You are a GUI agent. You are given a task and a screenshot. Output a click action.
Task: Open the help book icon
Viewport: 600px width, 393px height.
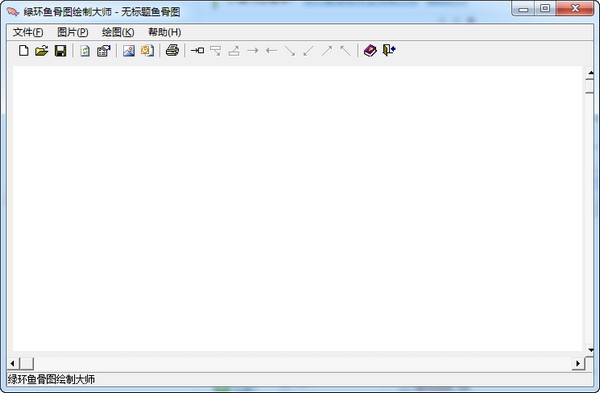coord(370,51)
